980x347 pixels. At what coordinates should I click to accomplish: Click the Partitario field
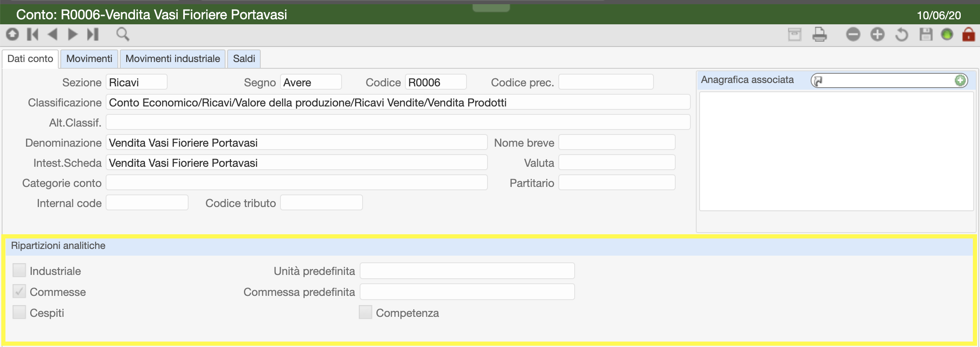[x=617, y=183]
